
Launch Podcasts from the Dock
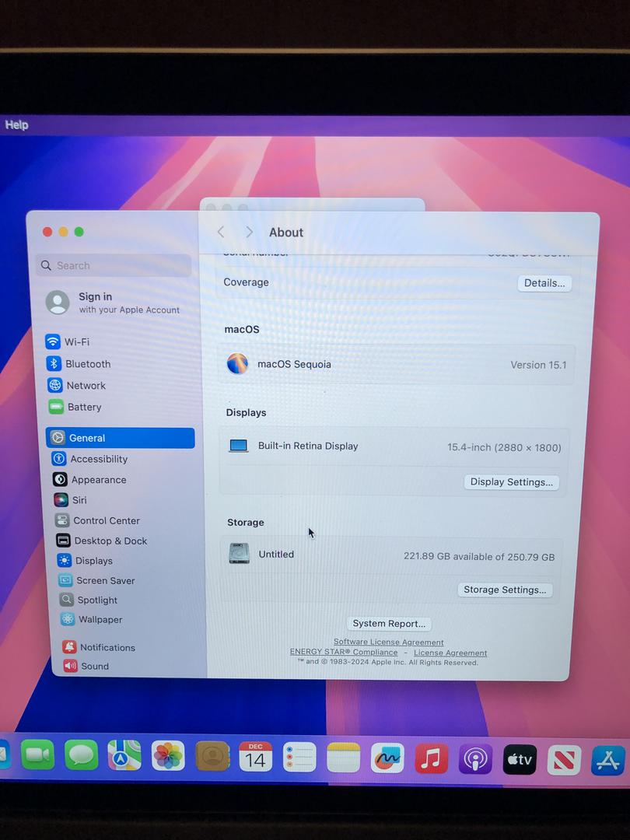475,759
